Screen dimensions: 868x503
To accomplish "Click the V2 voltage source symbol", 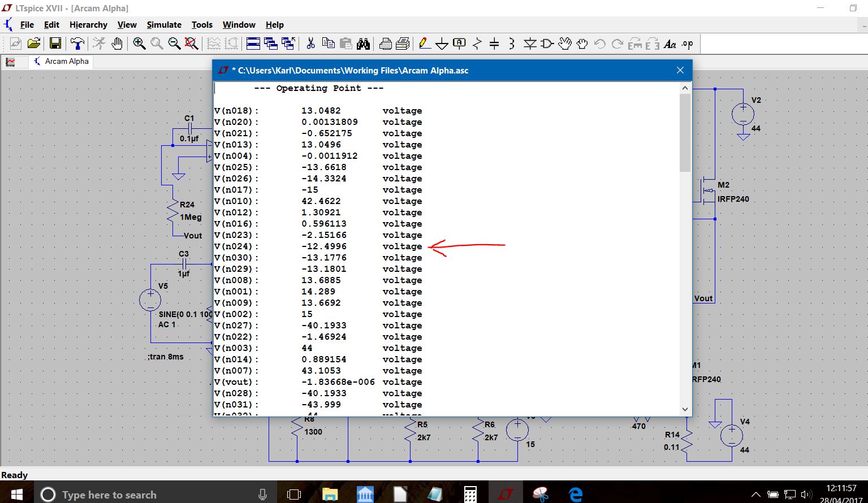I will tap(743, 114).
